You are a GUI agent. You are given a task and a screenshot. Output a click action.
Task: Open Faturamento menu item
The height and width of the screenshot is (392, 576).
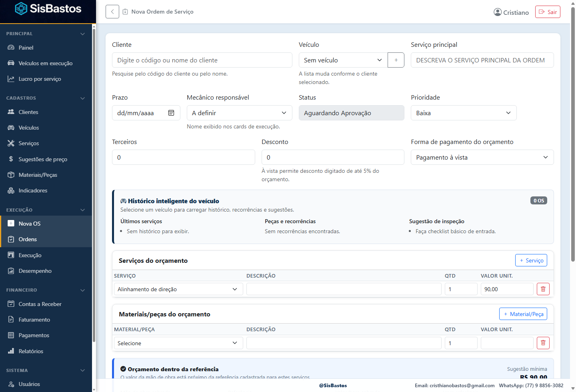[x=46, y=320]
